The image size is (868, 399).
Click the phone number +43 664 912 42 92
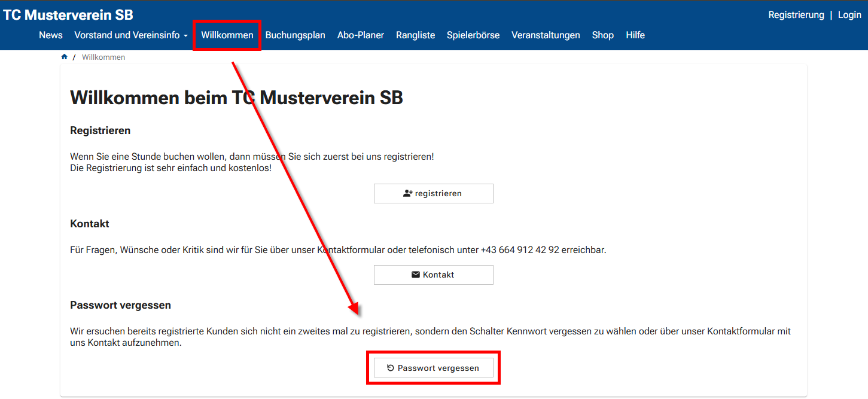point(520,250)
